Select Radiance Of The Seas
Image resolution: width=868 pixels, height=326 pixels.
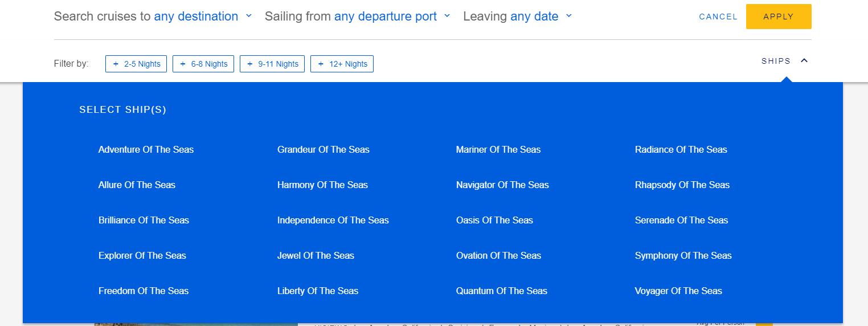pos(681,149)
